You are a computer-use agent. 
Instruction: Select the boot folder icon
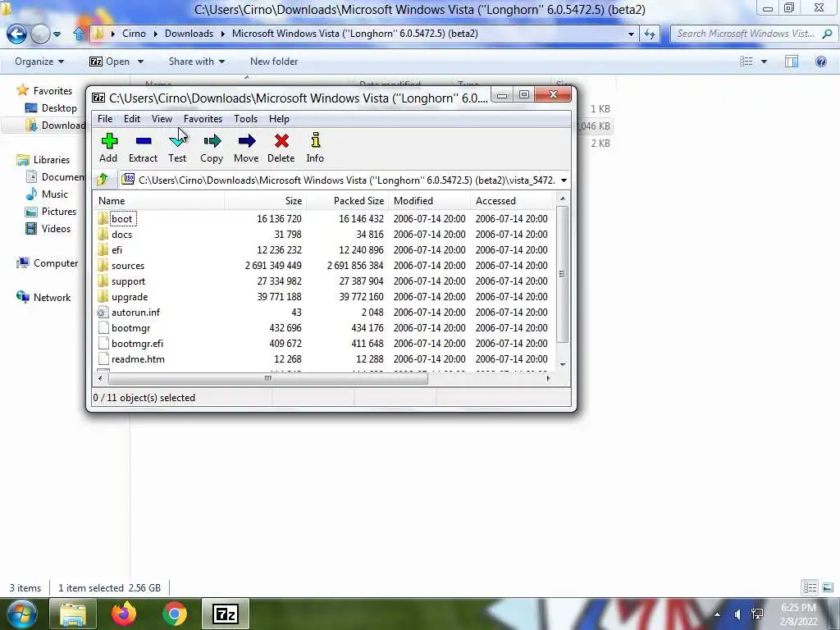coord(103,218)
